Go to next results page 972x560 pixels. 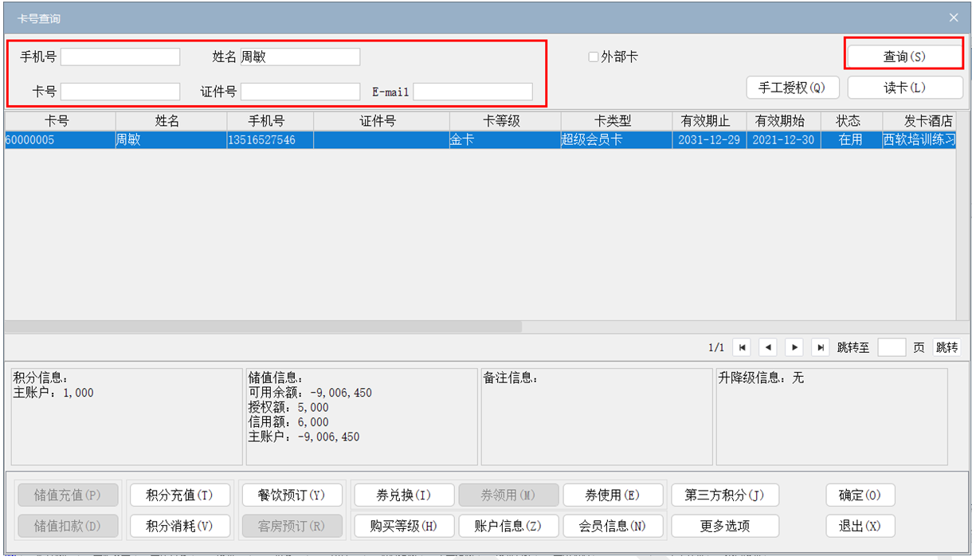click(794, 347)
